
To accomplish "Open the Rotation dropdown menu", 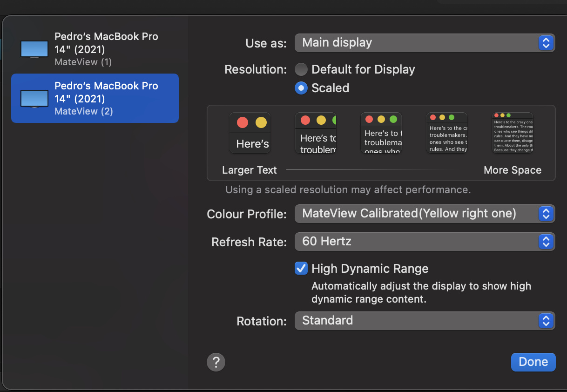I will 425,321.
